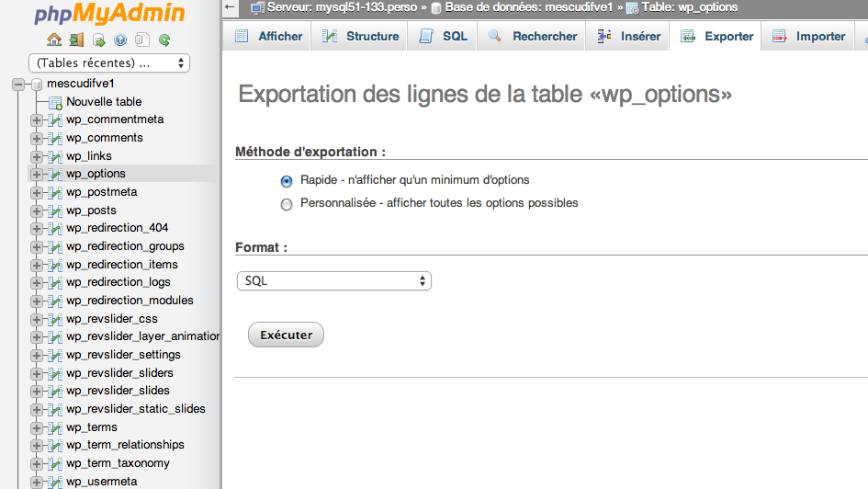Open the query window icon

98,40
